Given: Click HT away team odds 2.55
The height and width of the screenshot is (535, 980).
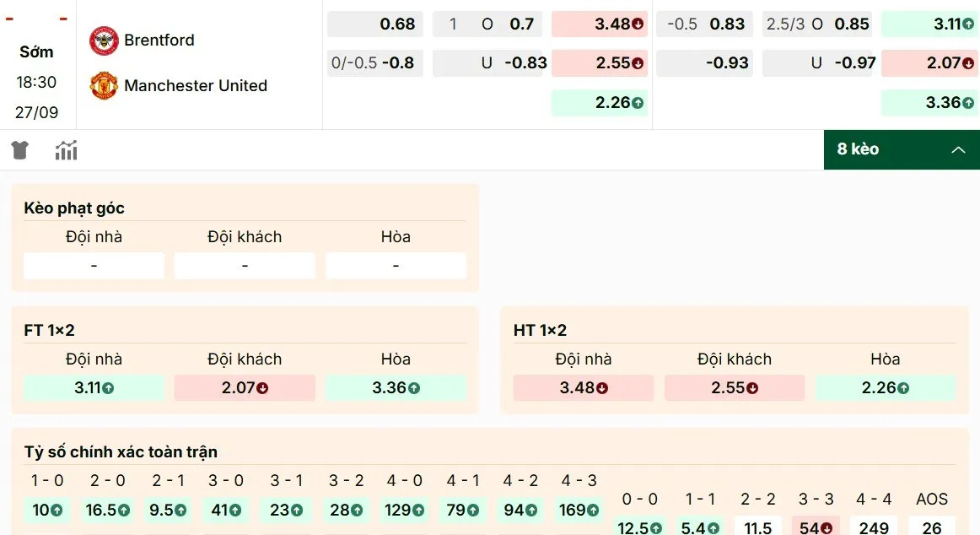Looking at the screenshot, I should tap(734, 387).
